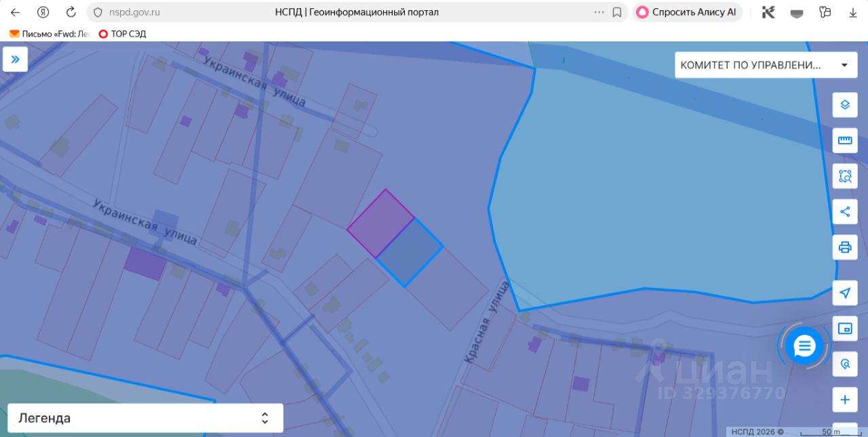Screen dimensions: 868x437
Task: Open the Yandex home button
Action: tap(43, 12)
